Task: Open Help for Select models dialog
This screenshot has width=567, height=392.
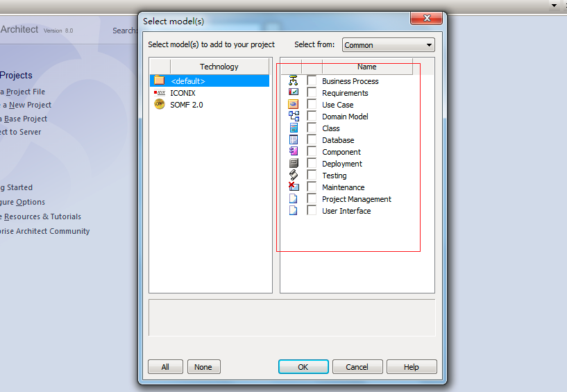Action: coord(412,367)
